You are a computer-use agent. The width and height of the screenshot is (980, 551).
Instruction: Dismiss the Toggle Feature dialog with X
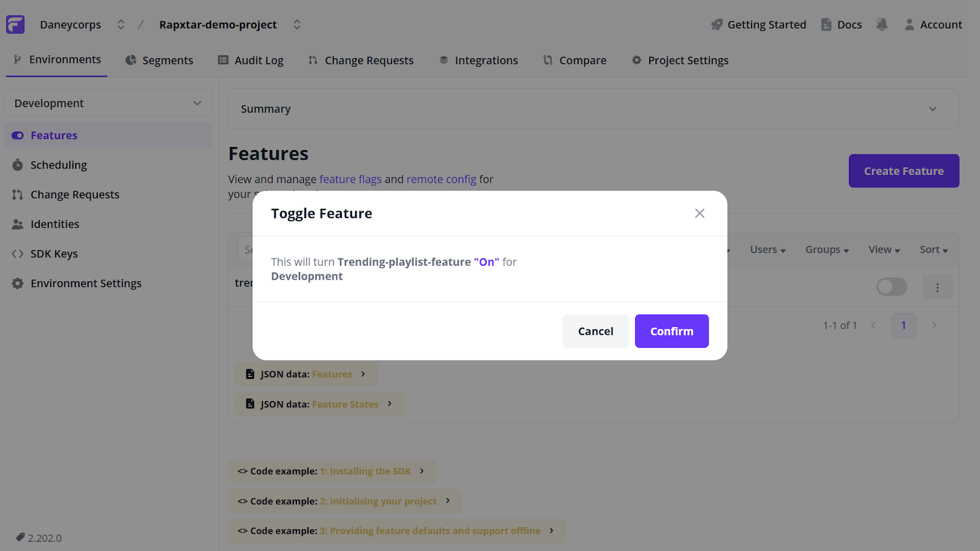(x=699, y=213)
